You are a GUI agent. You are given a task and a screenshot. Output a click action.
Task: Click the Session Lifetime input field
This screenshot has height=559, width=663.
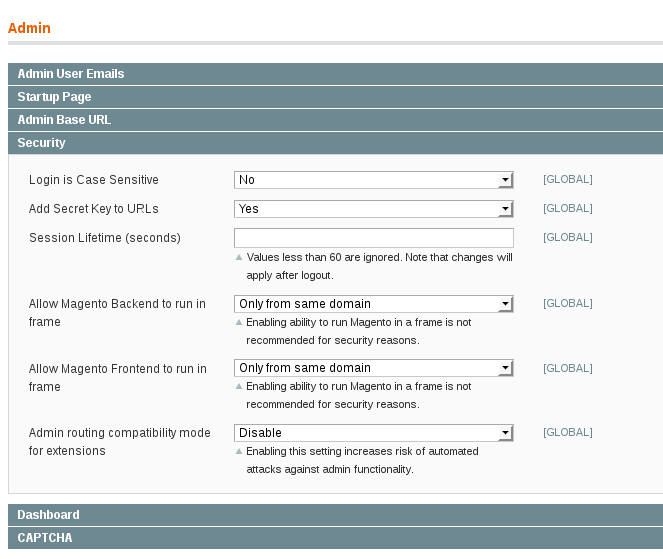coord(374,238)
